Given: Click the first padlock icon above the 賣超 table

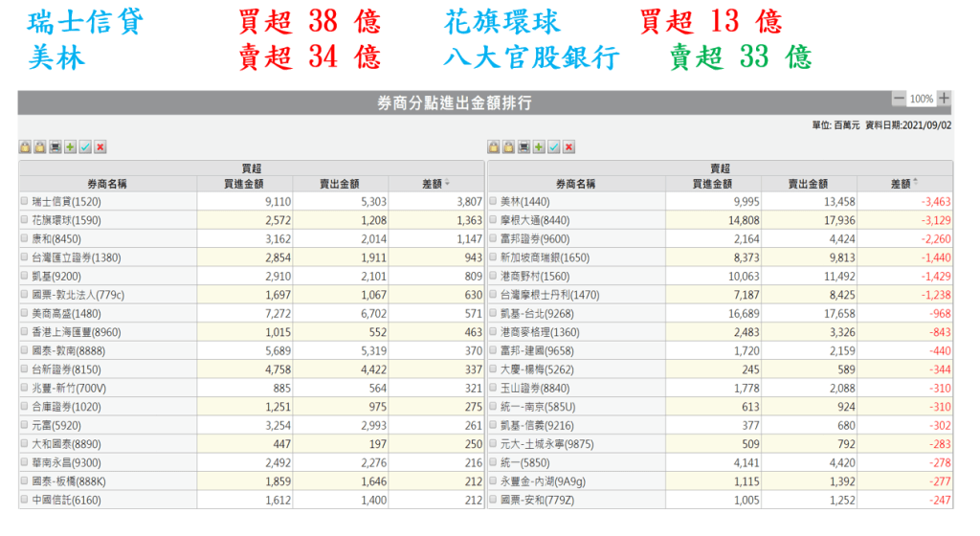Looking at the screenshot, I should [x=494, y=146].
